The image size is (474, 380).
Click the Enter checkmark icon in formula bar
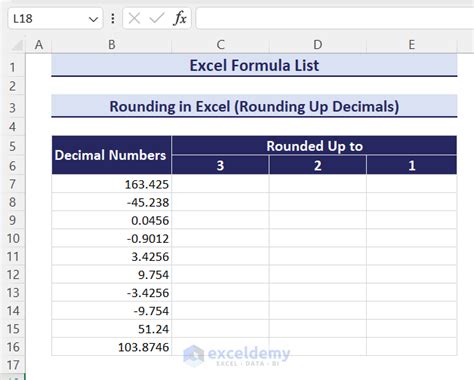pos(156,18)
